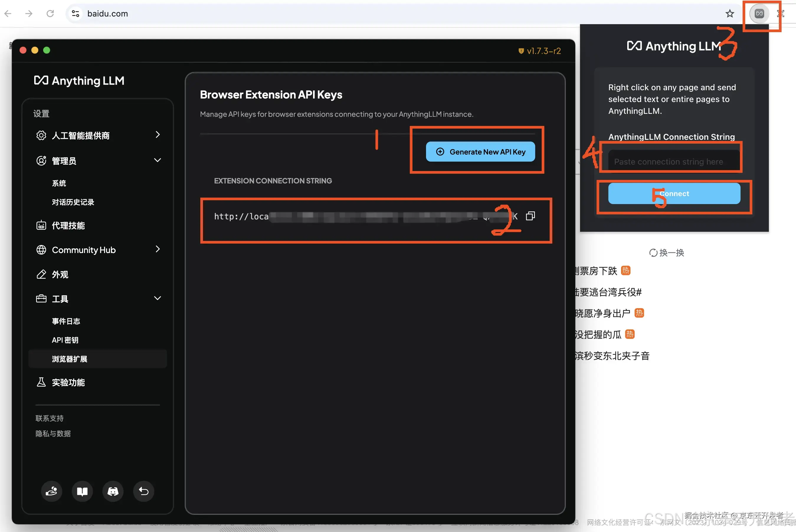This screenshot has width=796, height=532.
Task: Click the robot icon beside 代理技能
Action: tap(41, 225)
